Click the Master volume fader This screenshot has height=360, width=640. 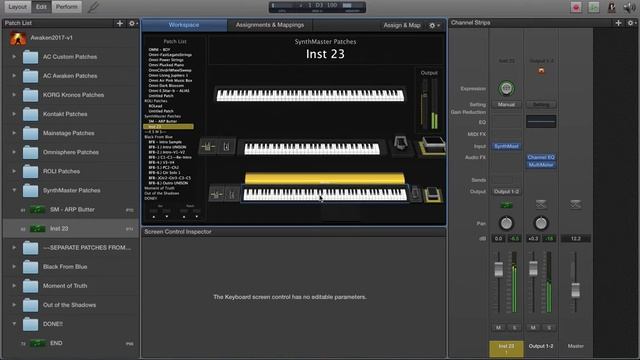576,290
